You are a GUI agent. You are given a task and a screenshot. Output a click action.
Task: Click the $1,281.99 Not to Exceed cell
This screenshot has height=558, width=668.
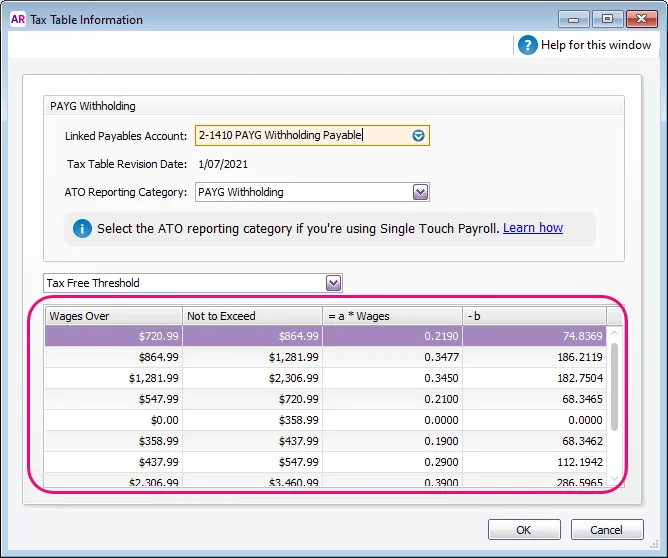(252, 357)
